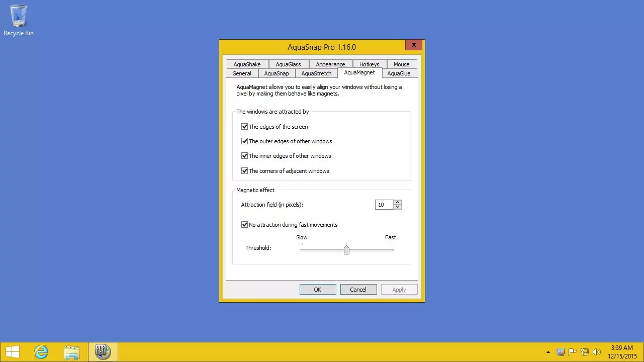
Task: Open the network tray icon
Action: 585,352
